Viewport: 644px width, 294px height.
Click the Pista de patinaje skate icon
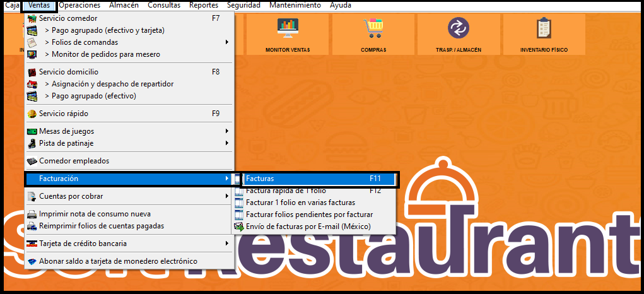coord(32,143)
